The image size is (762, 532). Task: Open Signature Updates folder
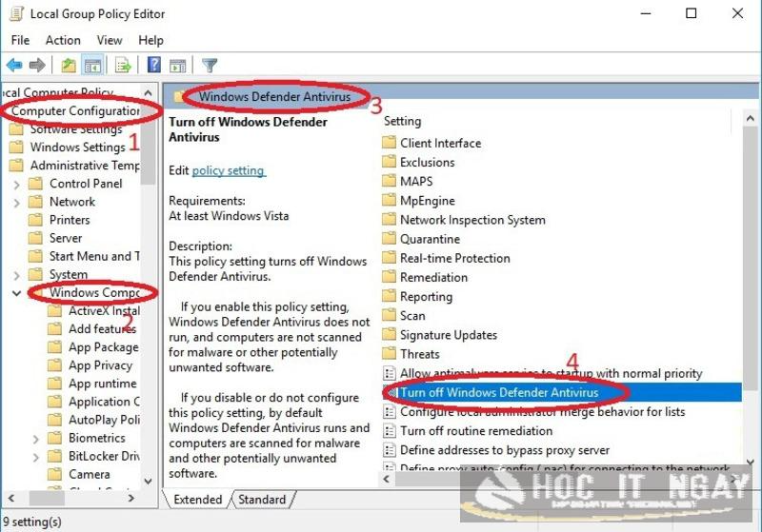point(440,335)
